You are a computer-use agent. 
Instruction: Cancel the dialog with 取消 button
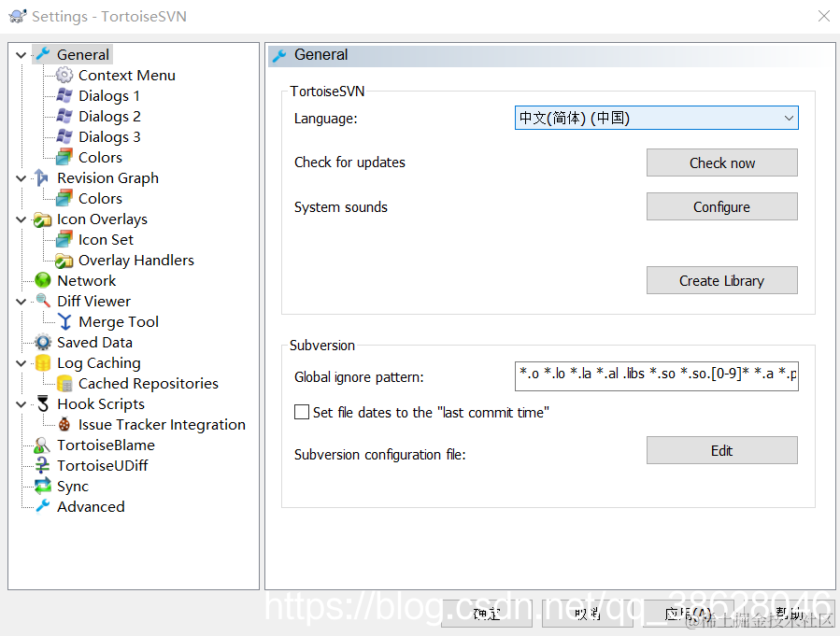pos(587,614)
